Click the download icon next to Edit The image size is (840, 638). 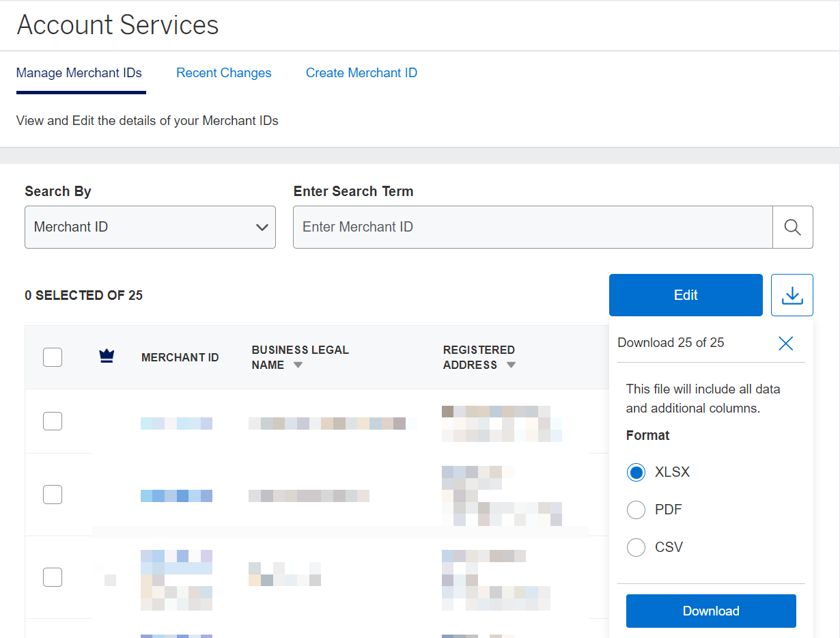click(x=792, y=295)
